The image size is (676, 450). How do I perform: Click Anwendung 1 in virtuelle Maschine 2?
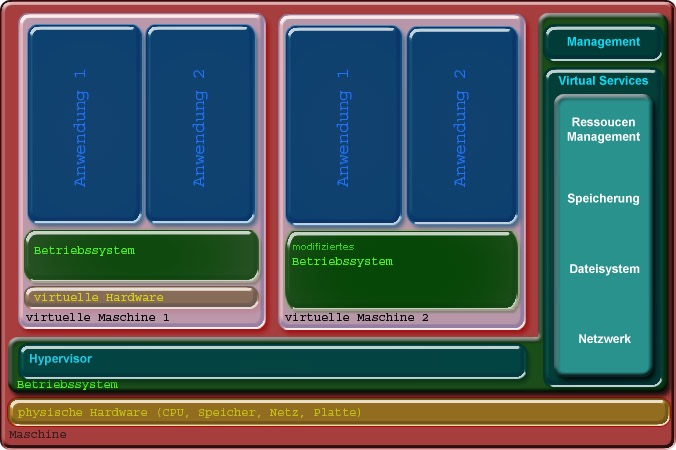344,125
